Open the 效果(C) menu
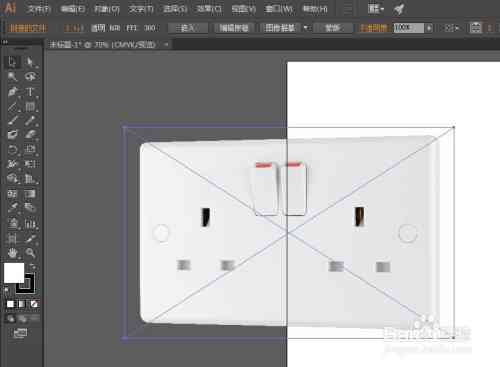This screenshot has width=500, height=367. (209, 9)
